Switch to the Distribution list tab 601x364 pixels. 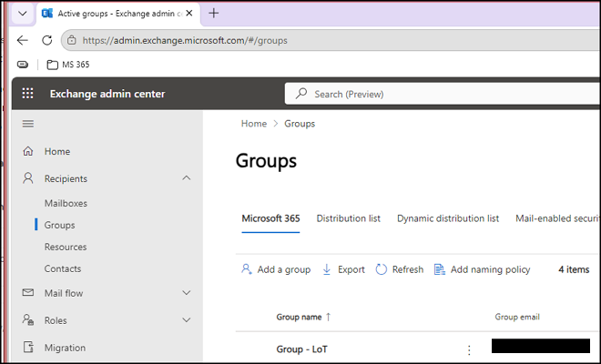click(x=349, y=218)
